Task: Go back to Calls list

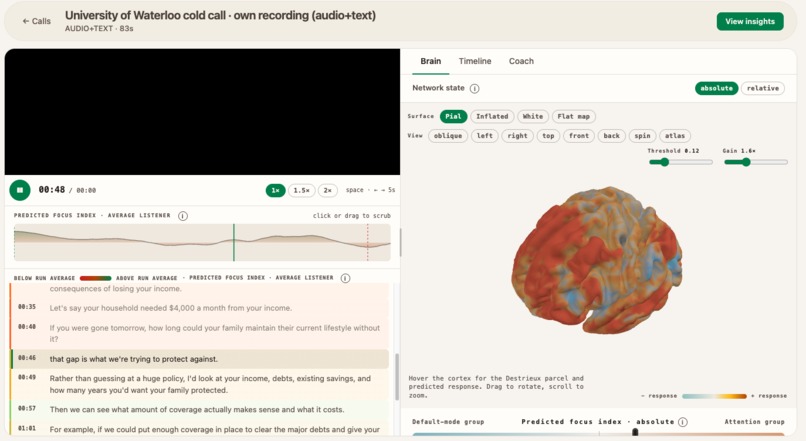Action: point(36,21)
